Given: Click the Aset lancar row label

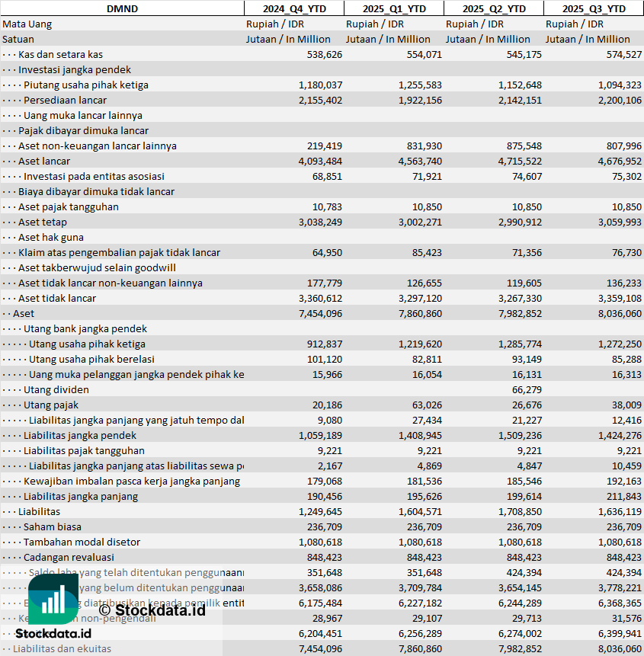Looking at the screenshot, I should pos(44,161).
